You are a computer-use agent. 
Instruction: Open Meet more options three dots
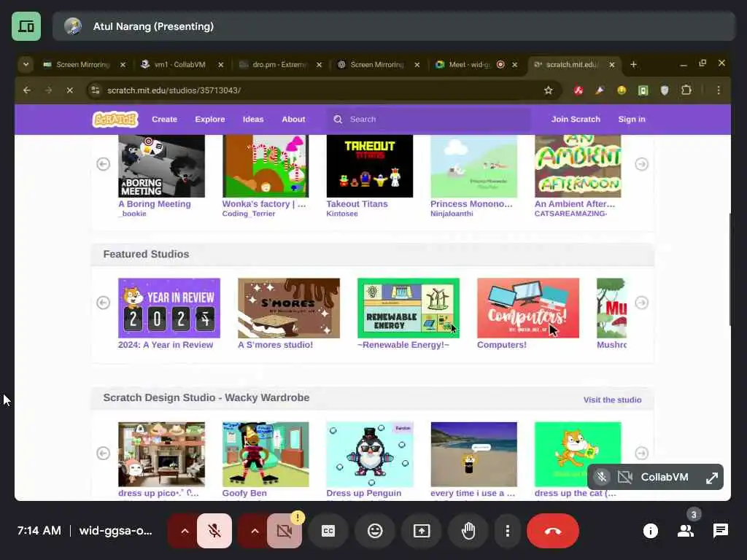[508, 531]
